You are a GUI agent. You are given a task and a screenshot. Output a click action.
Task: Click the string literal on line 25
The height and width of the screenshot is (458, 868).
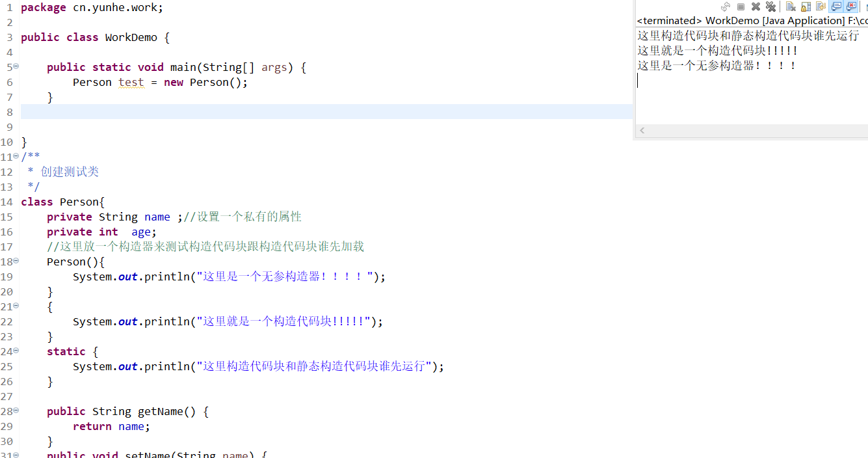click(x=314, y=367)
